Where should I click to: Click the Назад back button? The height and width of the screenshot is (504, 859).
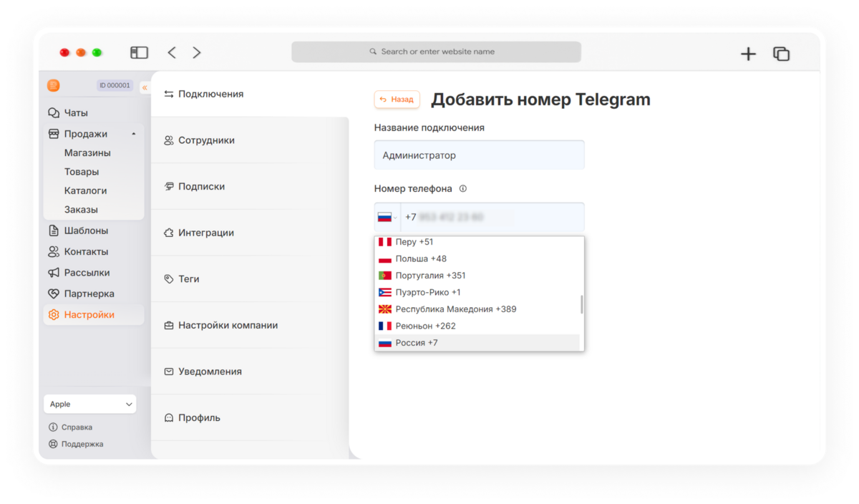pos(397,100)
